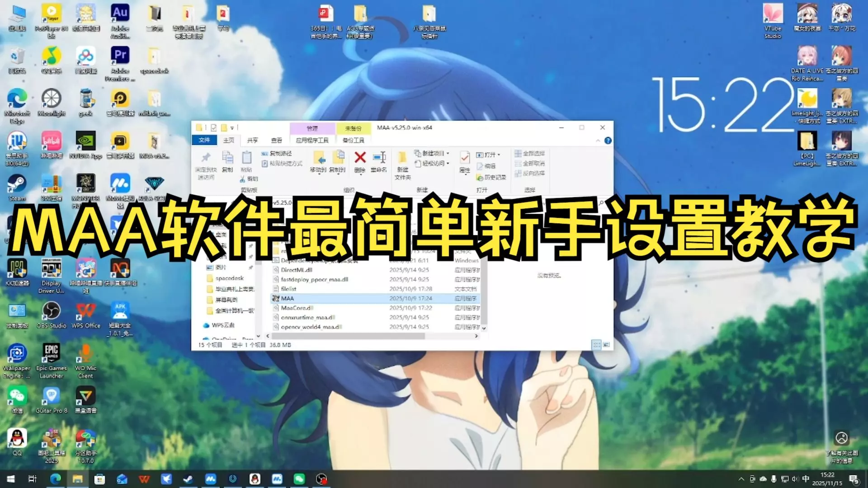Open Task View on the taskbar
Viewport: 868px width, 488px height.
pyautogui.click(x=33, y=479)
